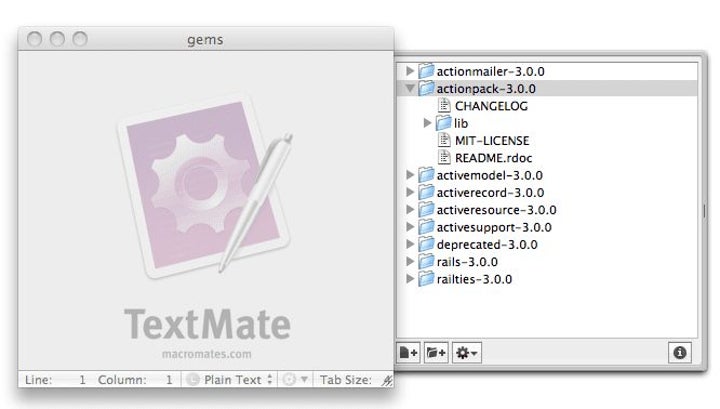Click the rails-3.0.0 folder icon
This screenshot has width=720, height=409.
pyautogui.click(x=426, y=261)
